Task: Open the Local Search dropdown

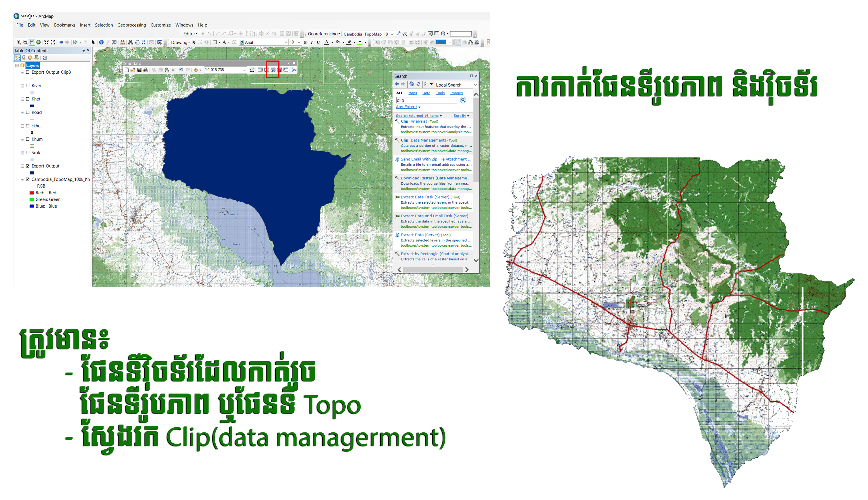Action: point(475,85)
